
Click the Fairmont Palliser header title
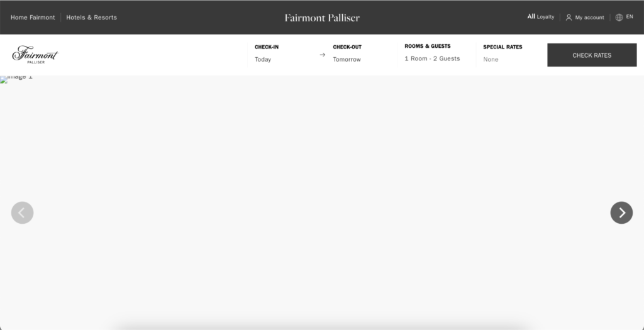[322, 18]
